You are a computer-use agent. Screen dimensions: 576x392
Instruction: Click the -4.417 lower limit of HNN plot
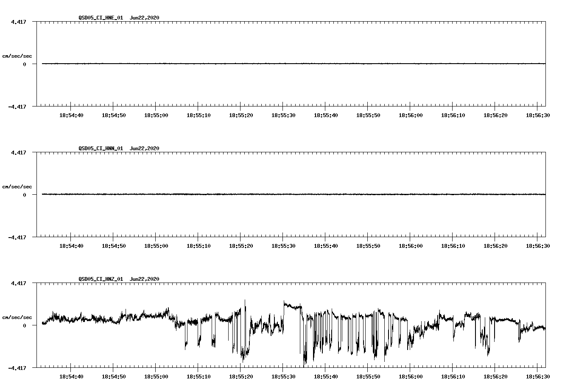click(17, 237)
